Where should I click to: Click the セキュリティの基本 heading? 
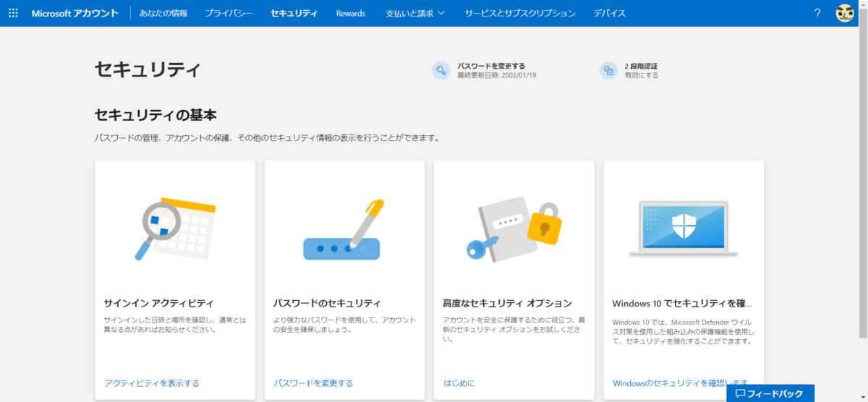156,115
